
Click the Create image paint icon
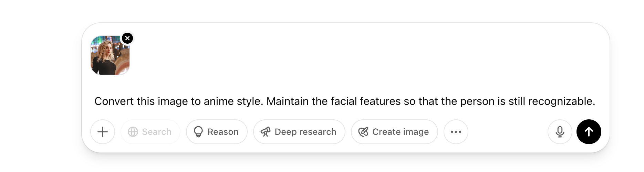click(x=363, y=132)
